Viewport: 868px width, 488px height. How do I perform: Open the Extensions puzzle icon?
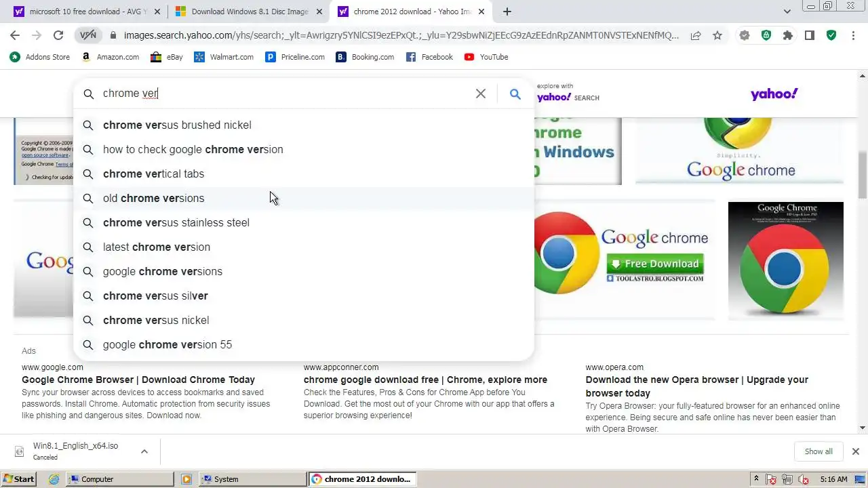pyautogui.click(x=787, y=35)
